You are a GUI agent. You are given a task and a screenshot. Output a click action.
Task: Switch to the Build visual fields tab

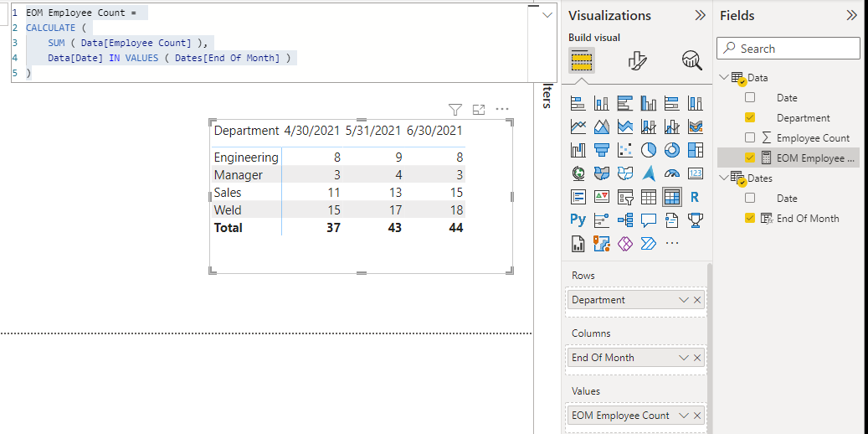coord(582,59)
